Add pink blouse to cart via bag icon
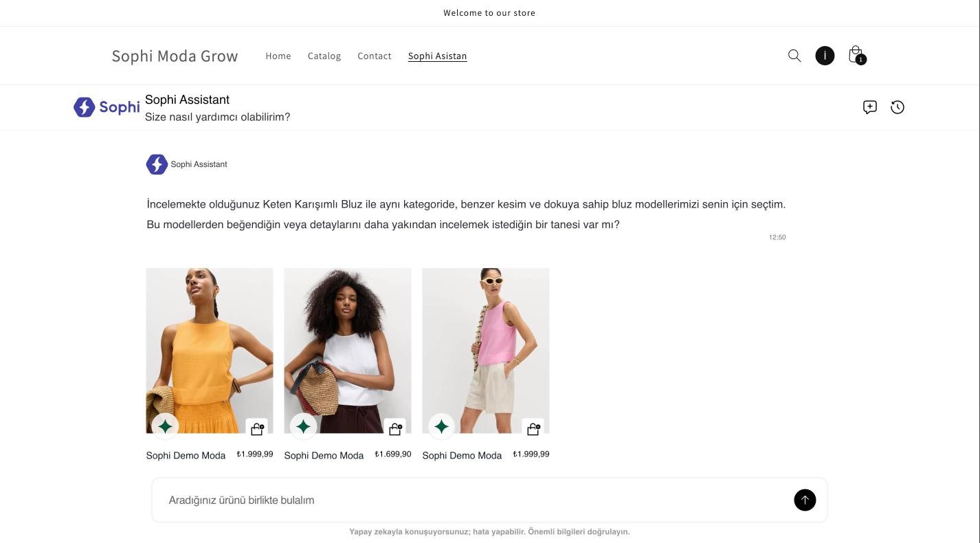The height and width of the screenshot is (543, 980). pyautogui.click(x=533, y=429)
